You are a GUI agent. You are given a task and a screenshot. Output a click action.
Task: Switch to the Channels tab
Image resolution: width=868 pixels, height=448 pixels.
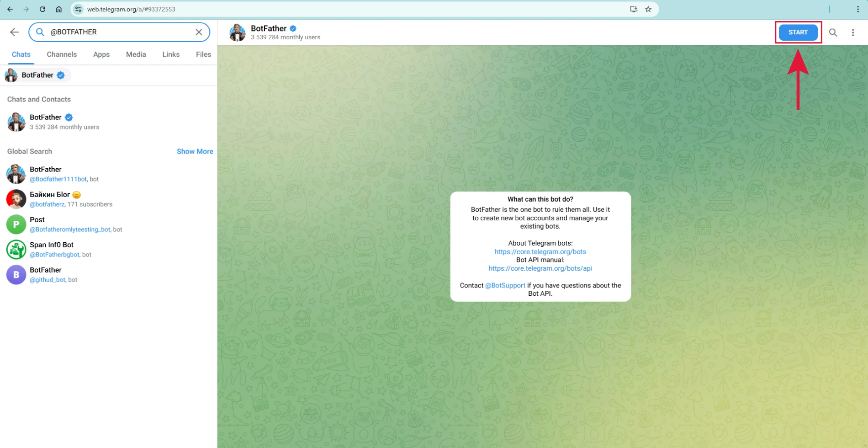tap(62, 54)
